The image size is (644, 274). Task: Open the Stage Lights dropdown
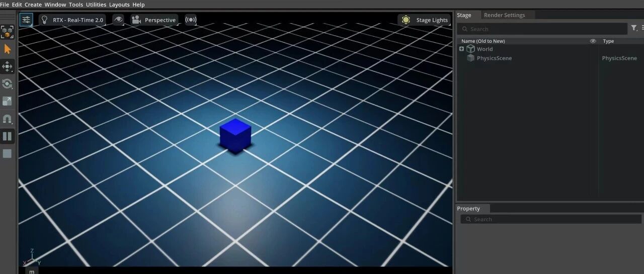point(424,20)
